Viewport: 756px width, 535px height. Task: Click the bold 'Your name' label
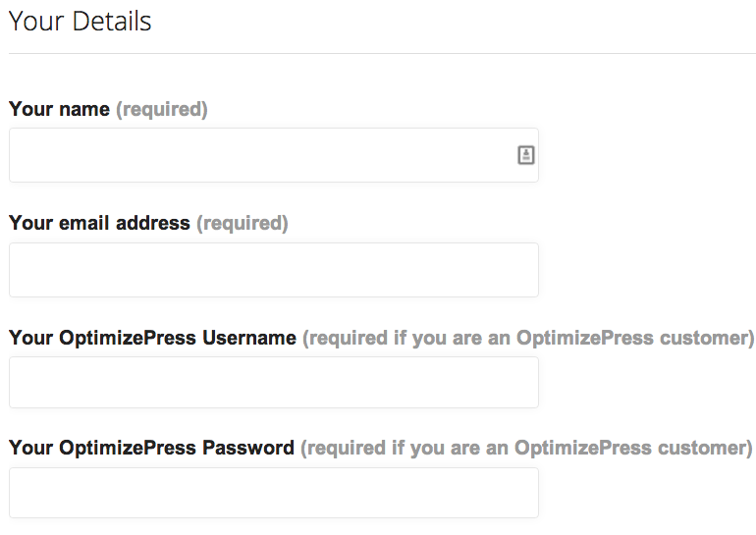(59, 109)
